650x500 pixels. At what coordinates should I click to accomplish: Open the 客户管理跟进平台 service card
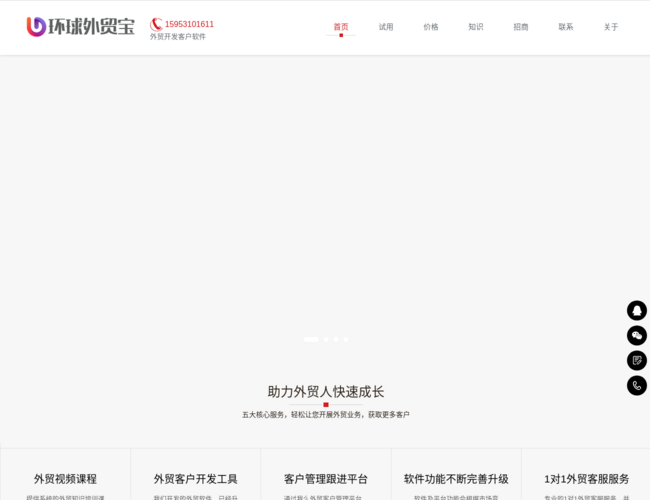[326, 474]
